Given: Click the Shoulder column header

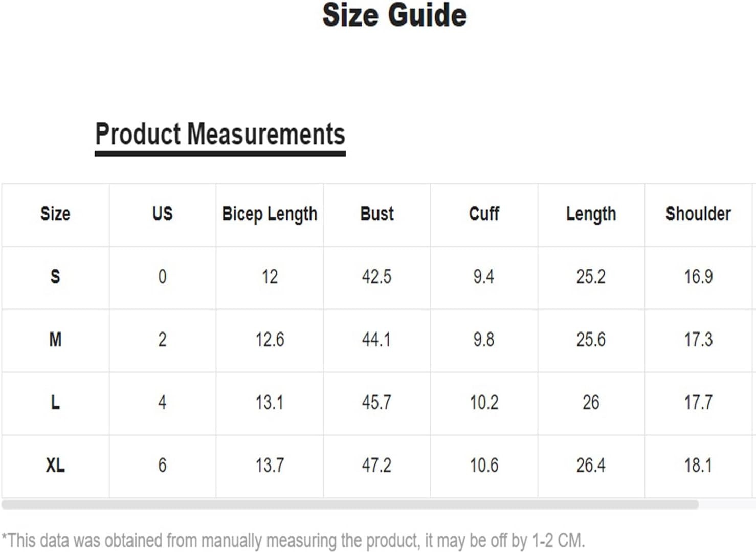Looking at the screenshot, I should 698,214.
